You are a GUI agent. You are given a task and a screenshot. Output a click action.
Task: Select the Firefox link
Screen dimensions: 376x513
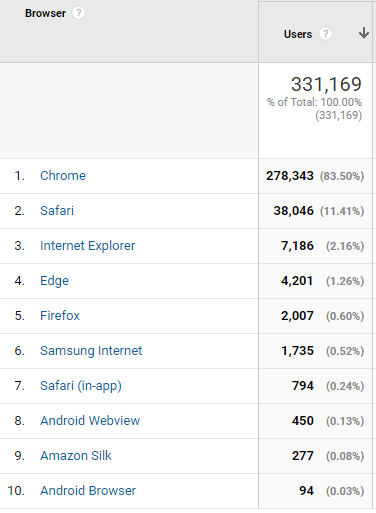click(60, 316)
